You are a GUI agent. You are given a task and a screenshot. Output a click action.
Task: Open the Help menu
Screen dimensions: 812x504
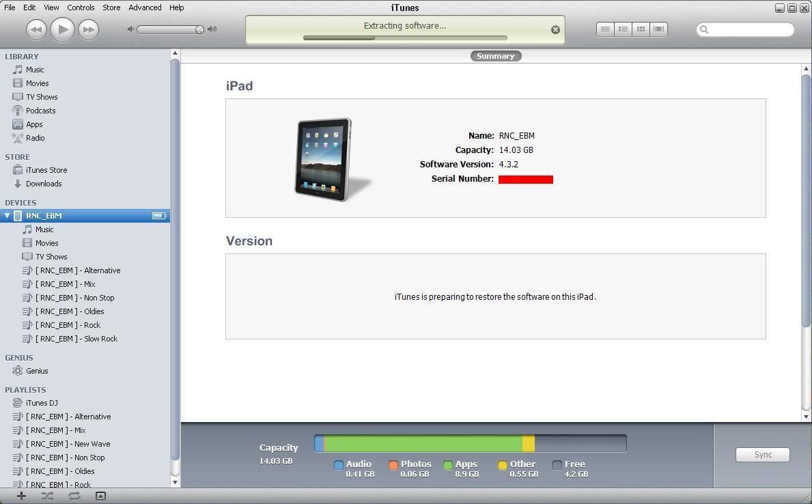[177, 8]
